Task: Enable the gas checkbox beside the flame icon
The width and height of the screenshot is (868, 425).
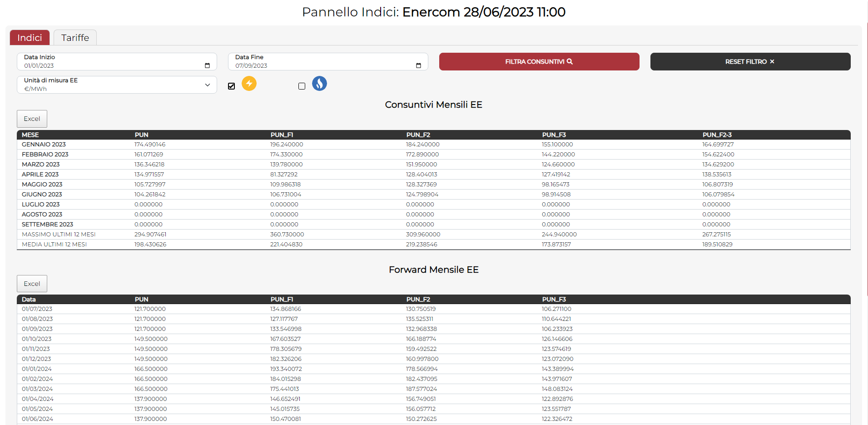Action: (302, 86)
